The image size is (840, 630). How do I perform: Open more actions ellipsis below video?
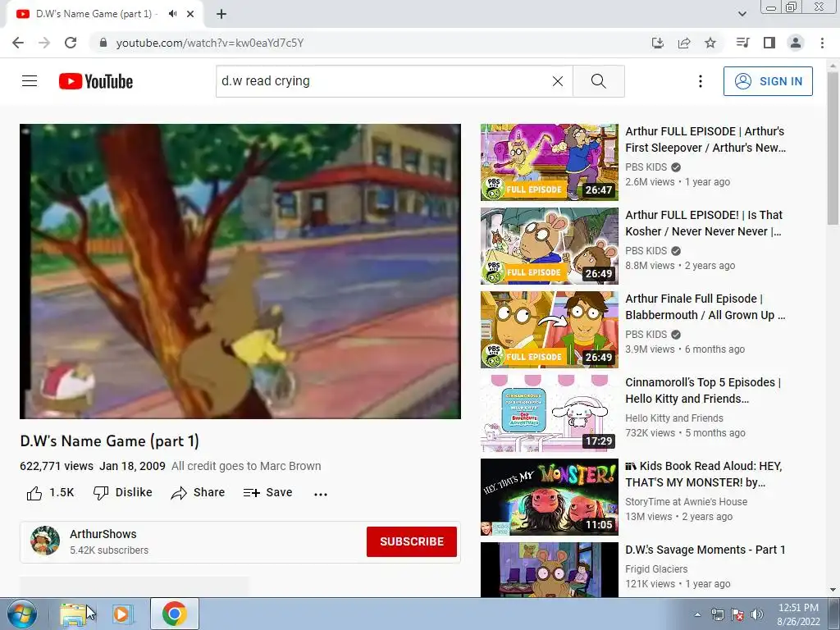point(321,493)
